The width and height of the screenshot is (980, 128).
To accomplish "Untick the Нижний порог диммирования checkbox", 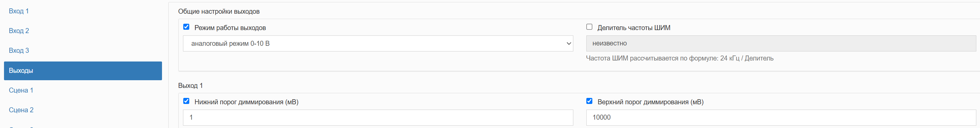I will (x=186, y=101).
